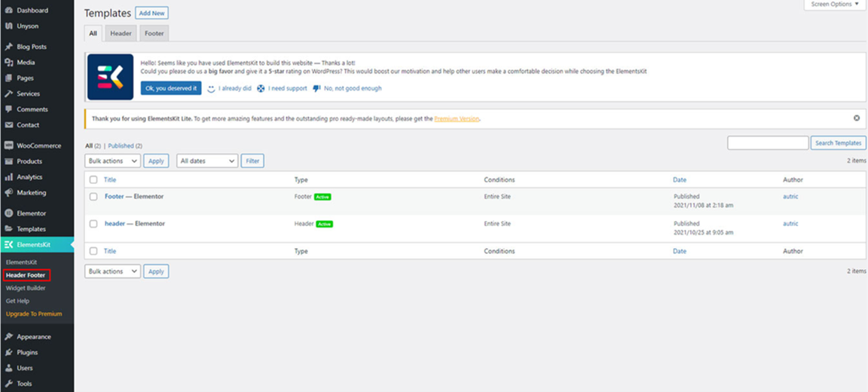Viewport: 868px width, 392px height.
Task: Open Get Help submenu item
Action: pyautogui.click(x=17, y=302)
